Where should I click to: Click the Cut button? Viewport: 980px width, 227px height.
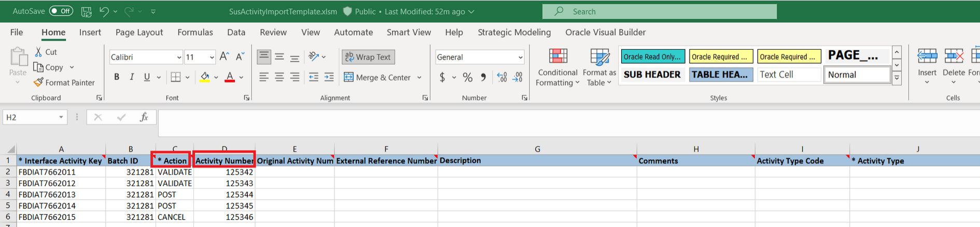[x=46, y=52]
